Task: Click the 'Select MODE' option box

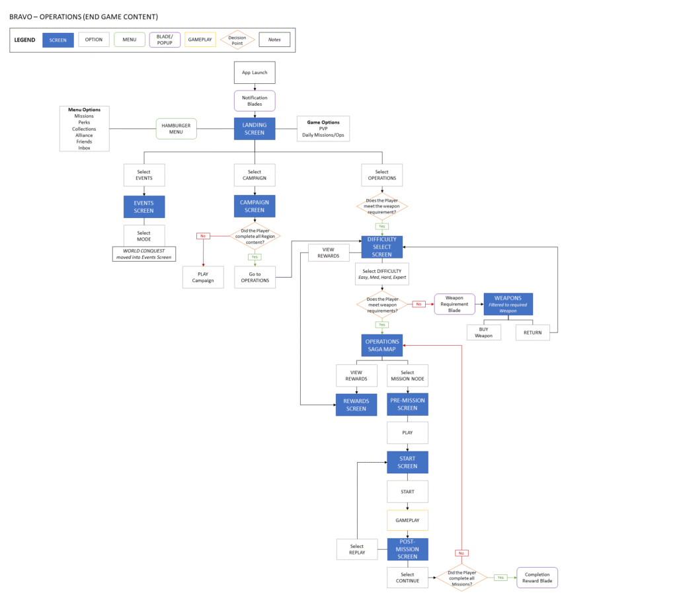Action: coord(144,236)
